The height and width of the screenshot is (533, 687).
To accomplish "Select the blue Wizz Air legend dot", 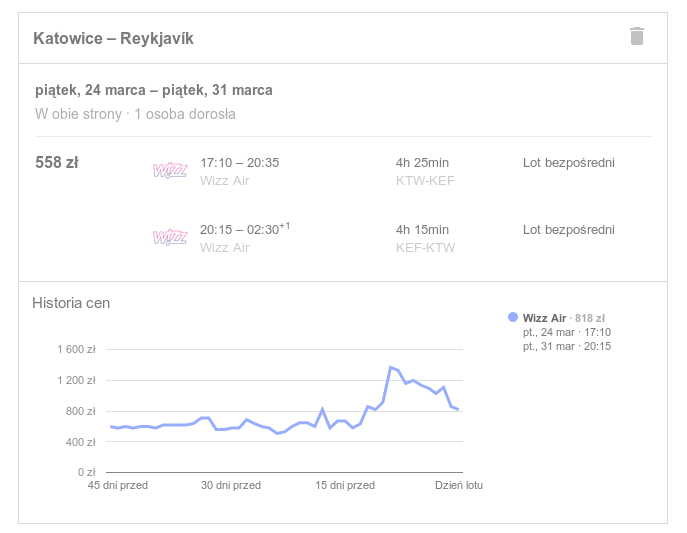I will click(513, 317).
